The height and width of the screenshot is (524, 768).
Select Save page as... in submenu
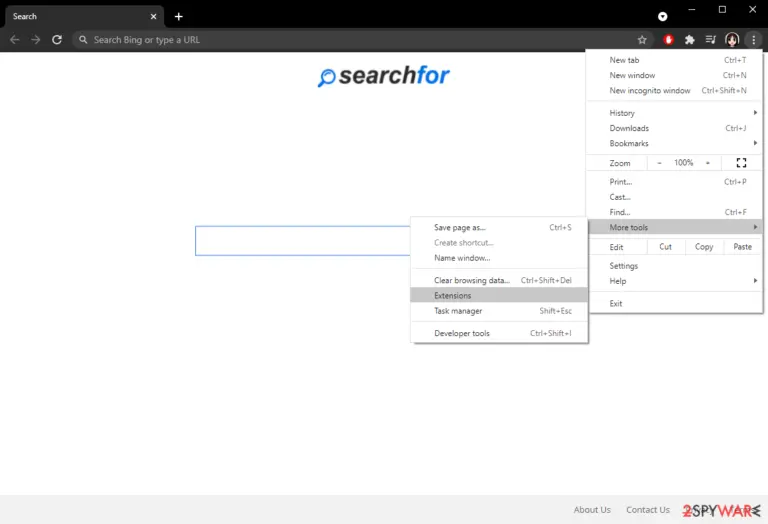point(499,227)
